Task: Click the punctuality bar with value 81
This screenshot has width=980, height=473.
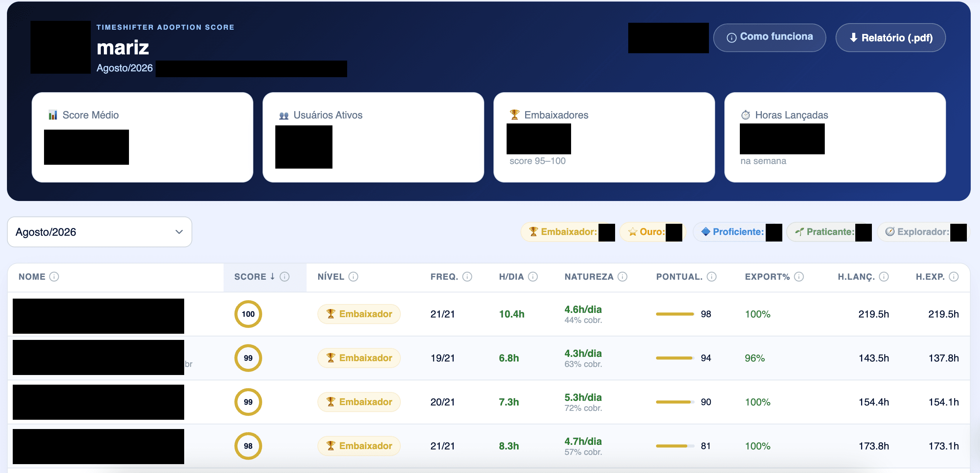Action: pyautogui.click(x=675, y=446)
